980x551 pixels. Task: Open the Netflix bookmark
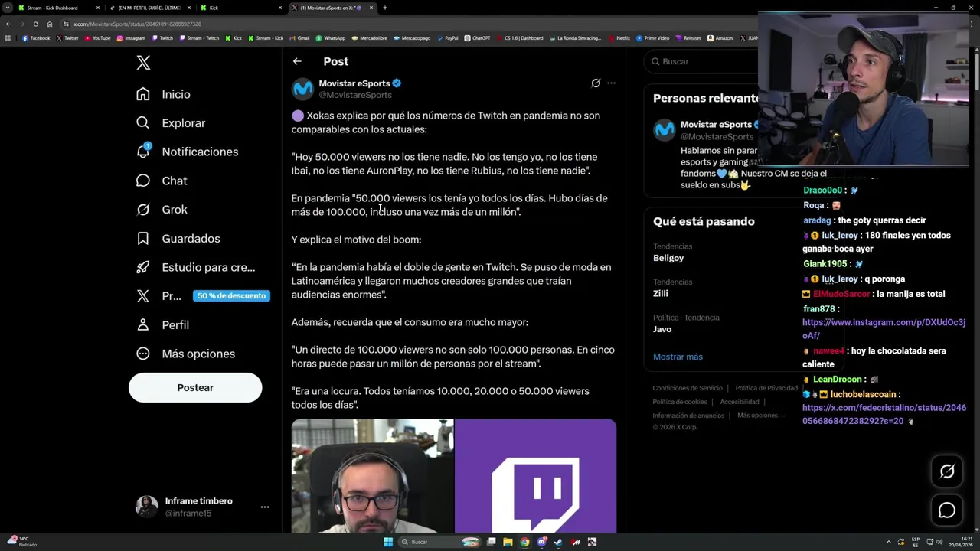click(x=619, y=38)
